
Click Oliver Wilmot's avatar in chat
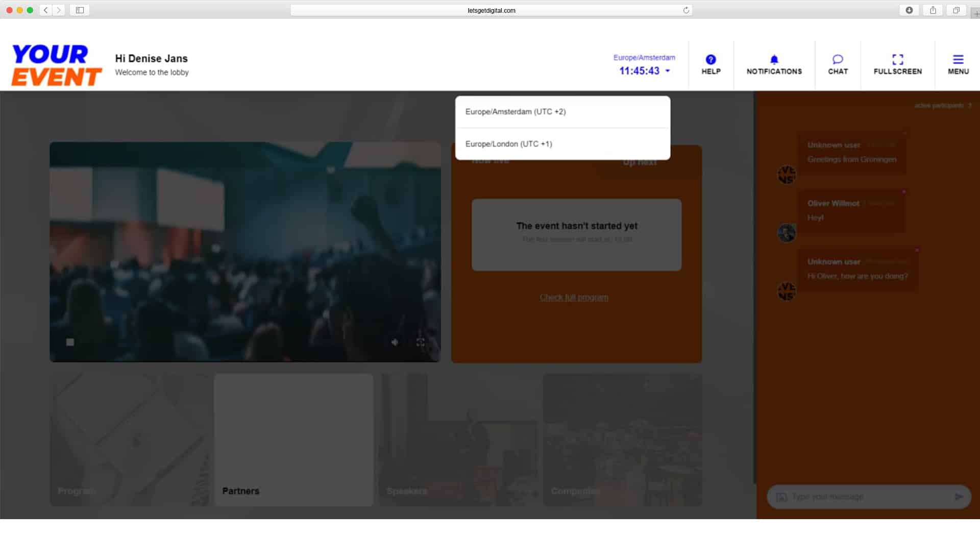[786, 233]
